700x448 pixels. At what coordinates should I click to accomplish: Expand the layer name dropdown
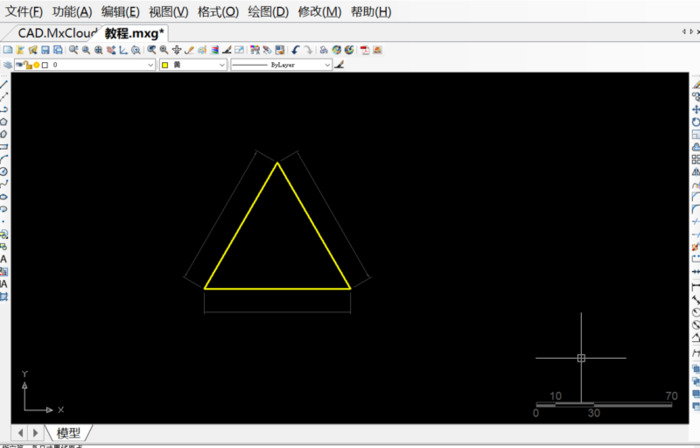(151, 65)
